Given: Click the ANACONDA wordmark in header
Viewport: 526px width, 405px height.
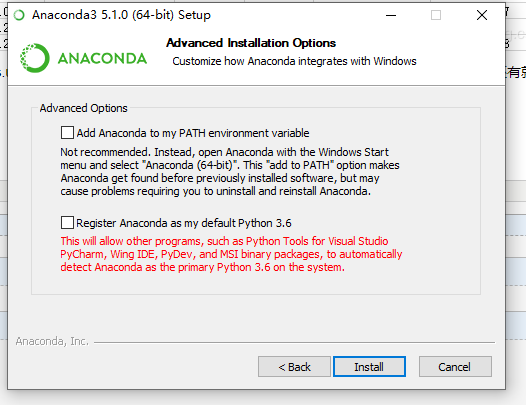Looking at the screenshot, I should (102, 59).
